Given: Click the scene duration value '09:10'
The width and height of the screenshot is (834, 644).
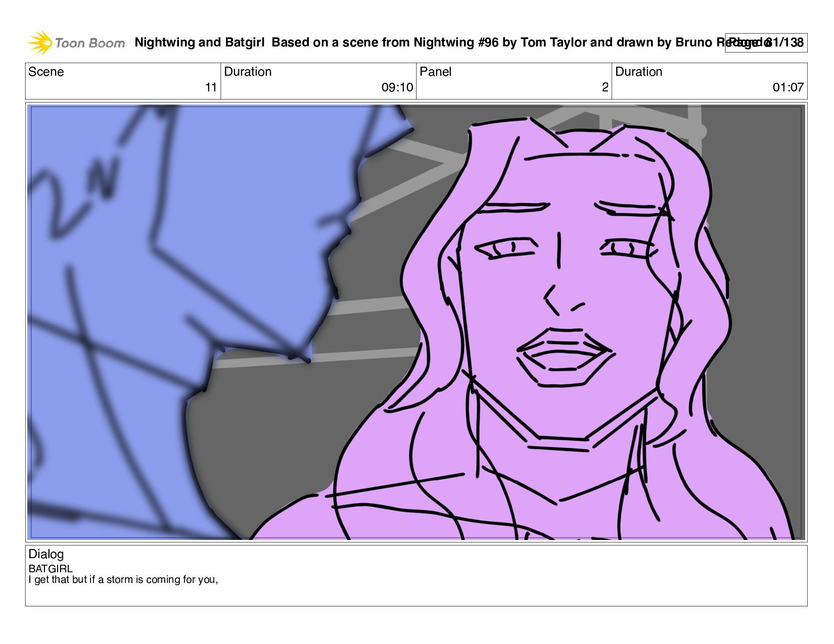Looking at the screenshot, I should tap(397, 87).
